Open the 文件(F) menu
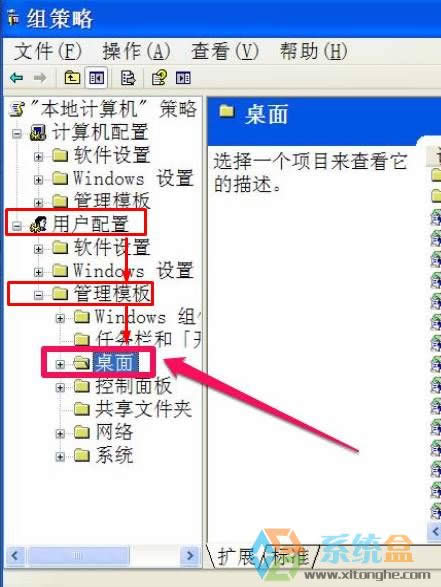Image resolution: width=441 pixels, height=587 pixels. [47, 51]
